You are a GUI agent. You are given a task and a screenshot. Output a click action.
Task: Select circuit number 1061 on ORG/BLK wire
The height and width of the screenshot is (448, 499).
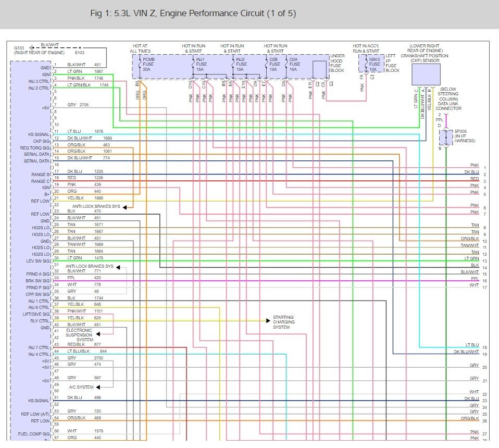[108, 151]
